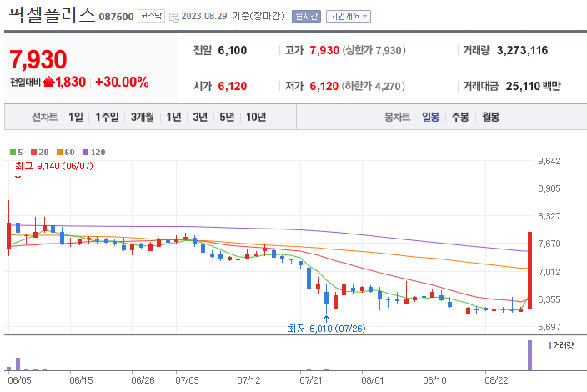This screenshot has height=392, width=587.
Task: Click the 최저 6,010 (07/26) marker
Action: tap(327, 329)
